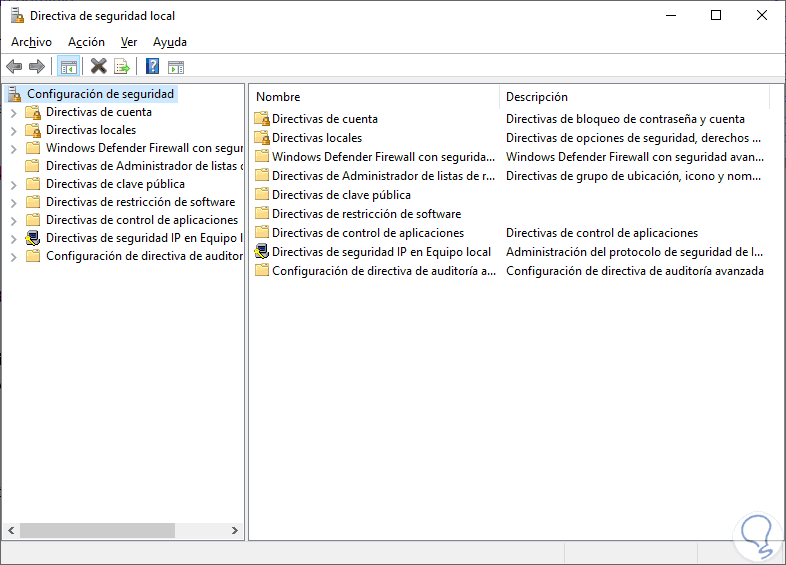Image resolution: width=786 pixels, height=565 pixels.
Task: Click Directivas de restricción de software list icon
Action: click(262, 214)
